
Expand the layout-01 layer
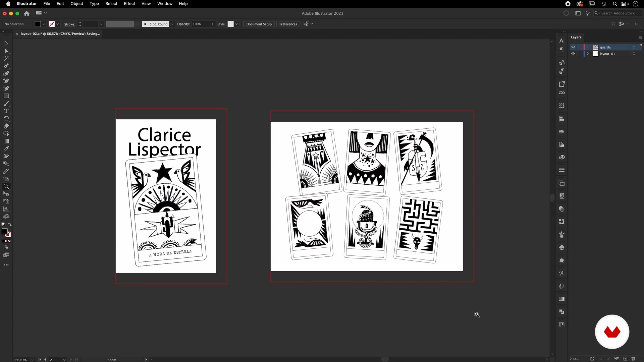point(588,54)
